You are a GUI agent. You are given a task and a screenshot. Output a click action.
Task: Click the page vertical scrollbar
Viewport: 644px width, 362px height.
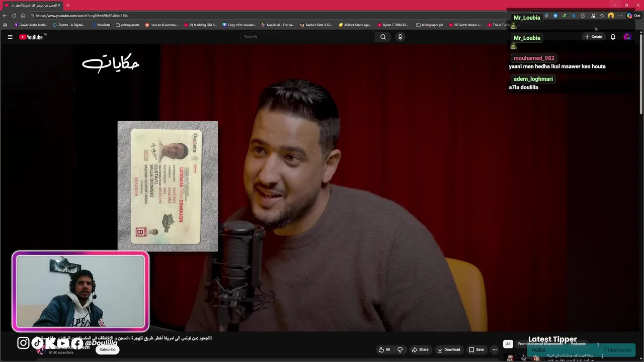(x=641, y=73)
